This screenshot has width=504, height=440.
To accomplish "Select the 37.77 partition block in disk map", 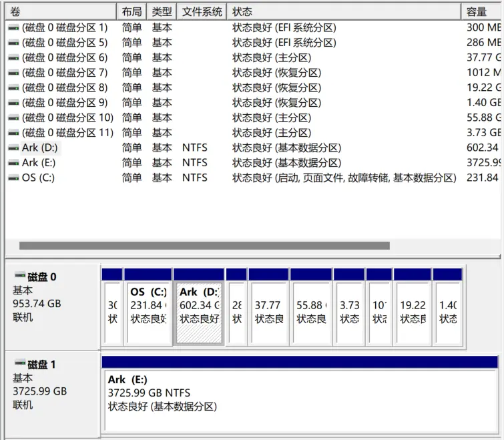I will point(268,306).
